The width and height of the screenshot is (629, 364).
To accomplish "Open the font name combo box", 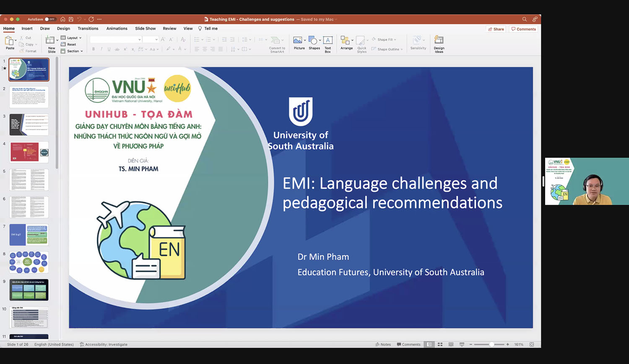I will coord(116,39).
